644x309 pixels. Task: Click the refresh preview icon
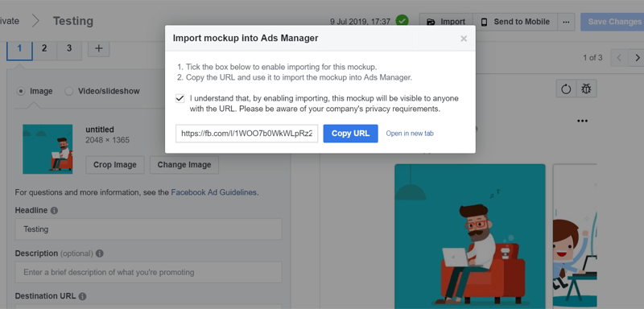coord(566,89)
